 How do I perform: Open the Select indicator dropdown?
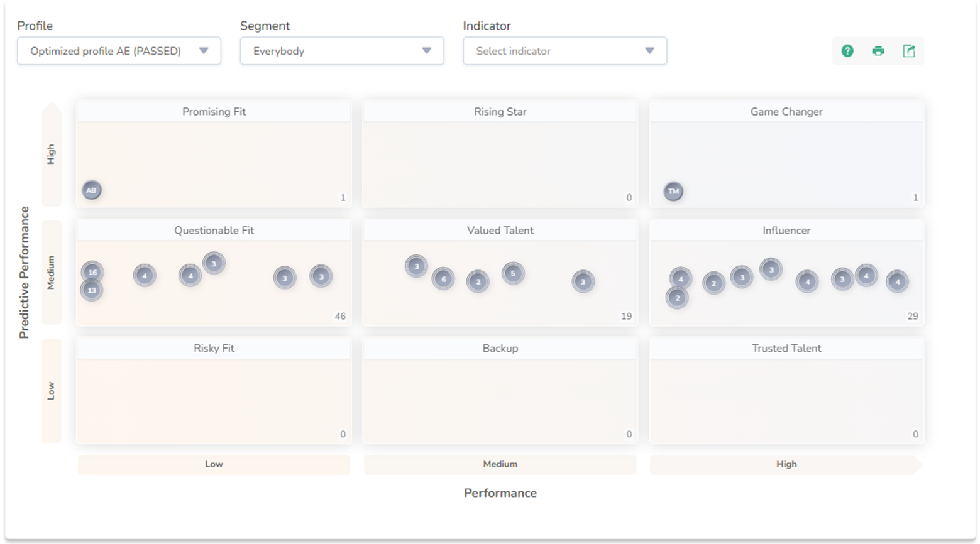pyautogui.click(x=564, y=51)
